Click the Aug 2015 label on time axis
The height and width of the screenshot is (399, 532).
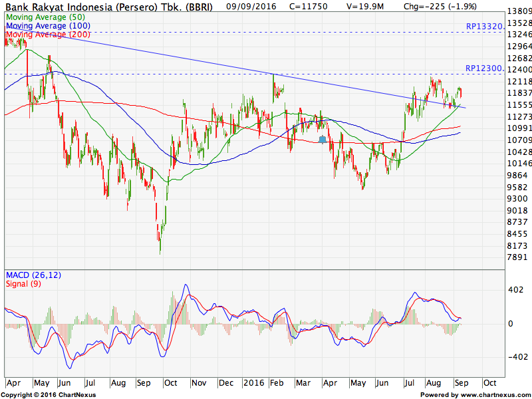coord(118,383)
